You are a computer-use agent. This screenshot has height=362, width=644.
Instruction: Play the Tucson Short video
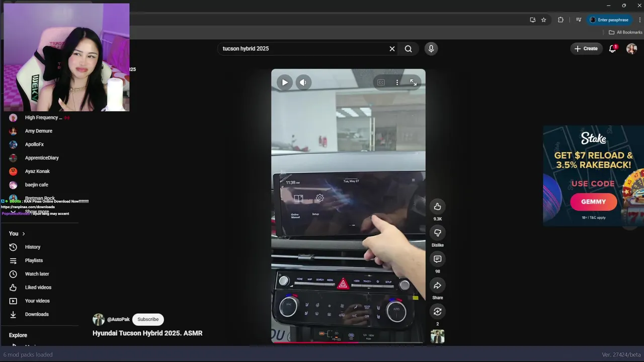pos(285,82)
